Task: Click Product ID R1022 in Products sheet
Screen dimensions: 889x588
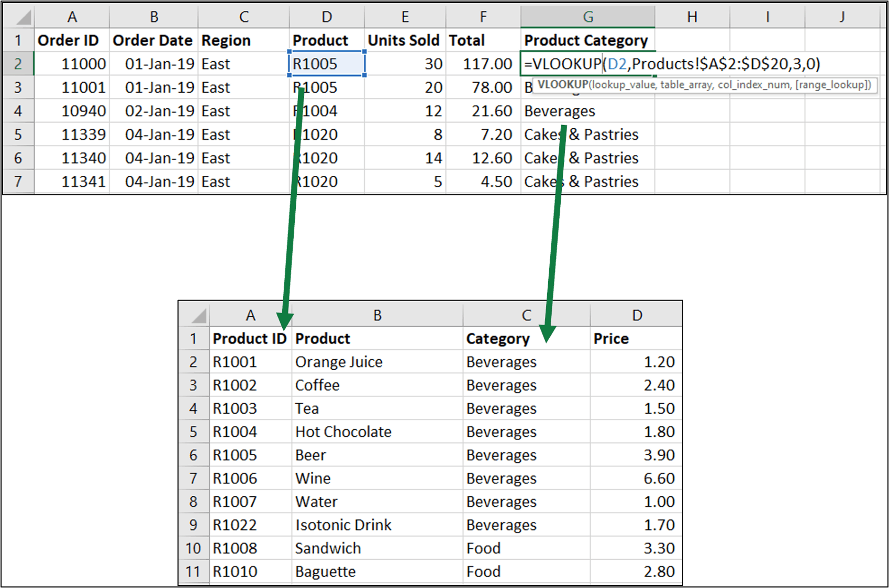Action: point(250,525)
